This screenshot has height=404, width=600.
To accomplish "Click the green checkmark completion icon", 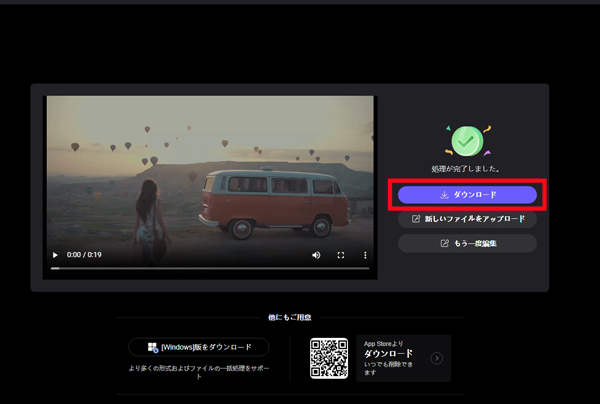I will point(465,139).
